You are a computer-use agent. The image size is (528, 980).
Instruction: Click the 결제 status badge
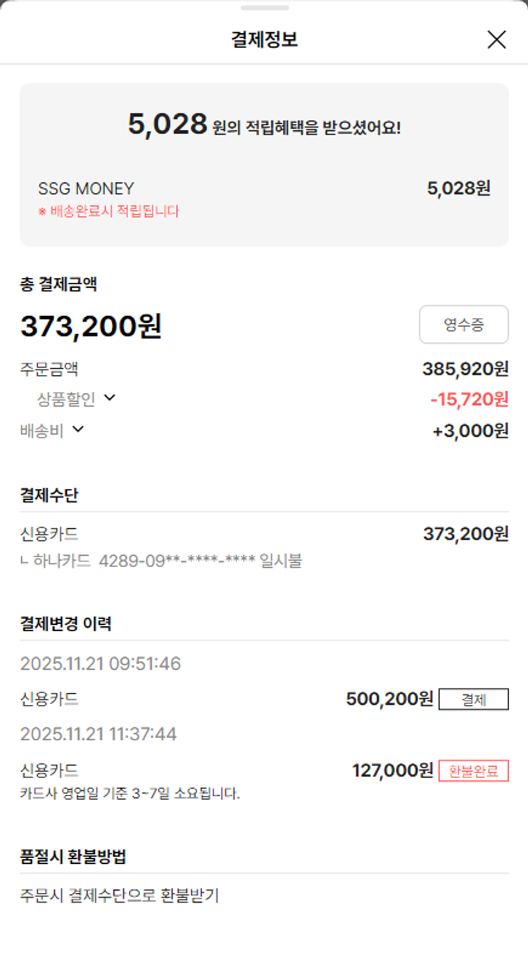(473, 700)
